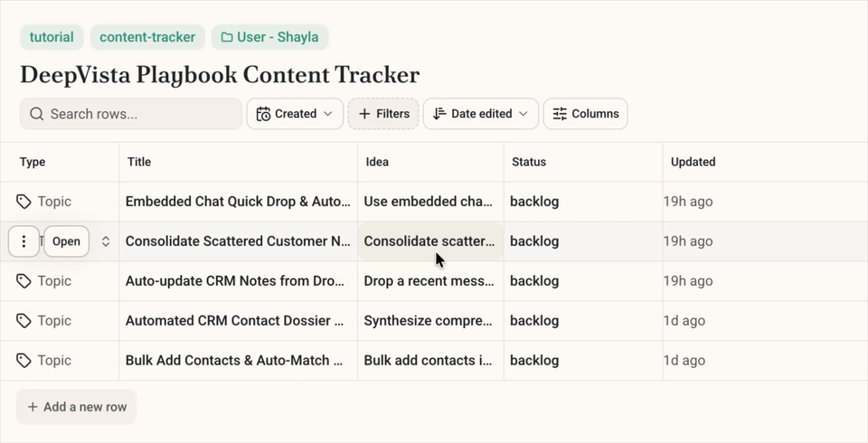Focus the Search rows input field

[131, 114]
